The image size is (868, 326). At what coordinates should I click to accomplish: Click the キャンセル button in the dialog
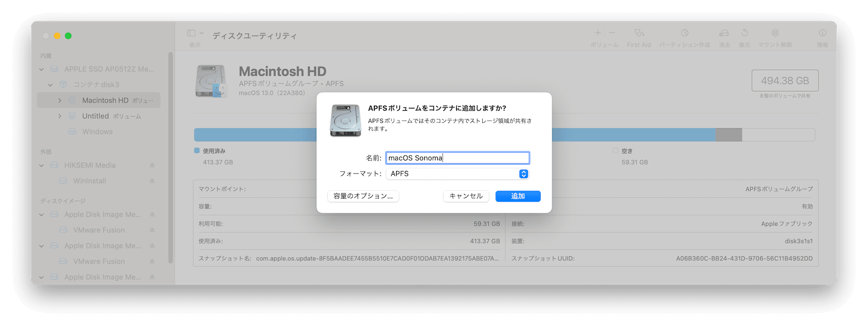[x=466, y=196]
